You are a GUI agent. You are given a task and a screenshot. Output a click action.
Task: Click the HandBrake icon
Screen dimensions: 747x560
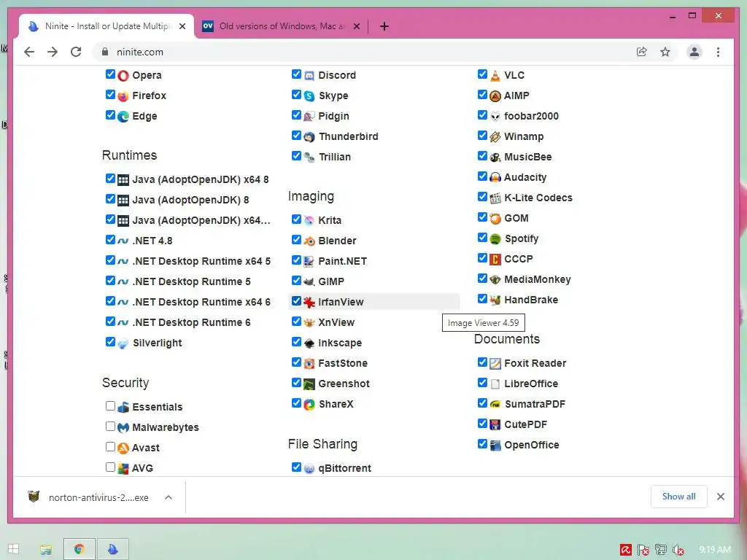(x=495, y=300)
